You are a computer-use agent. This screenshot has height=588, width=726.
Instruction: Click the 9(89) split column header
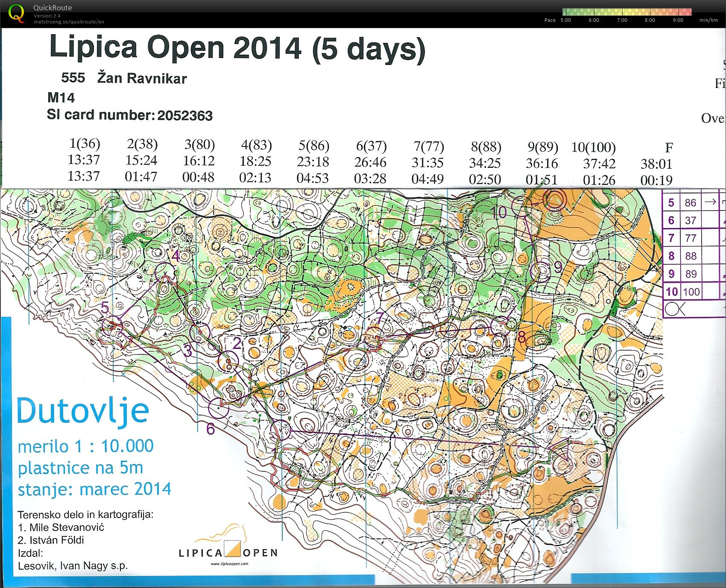click(543, 147)
